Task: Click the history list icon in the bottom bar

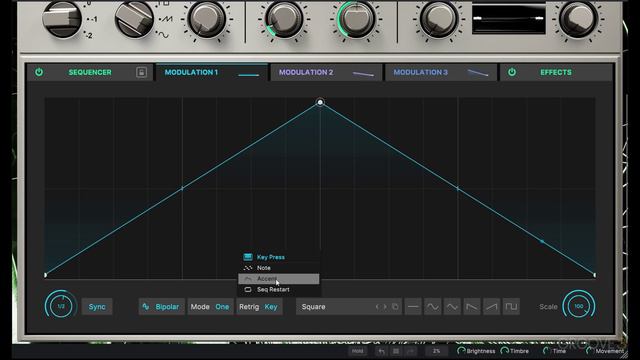Action: click(396, 351)
